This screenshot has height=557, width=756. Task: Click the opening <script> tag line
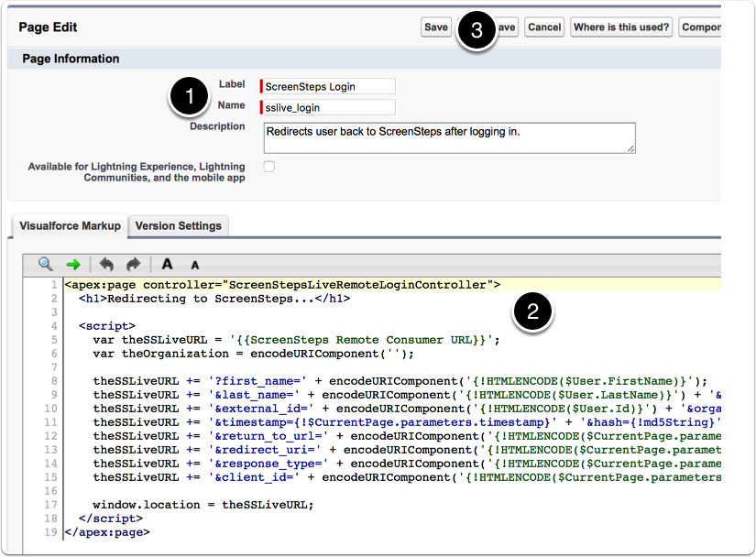[x=107, y=326]
